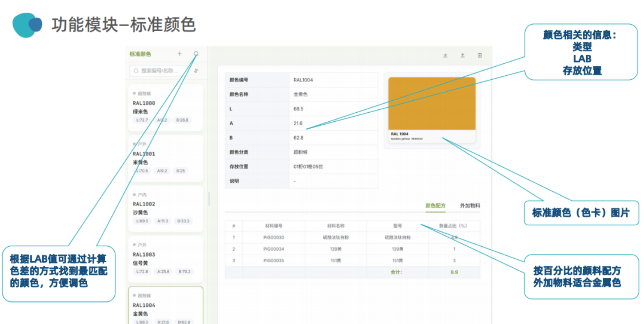Click the 颜色名称 value 金黄色
This screenshot has height=324, width=644.
pyautogui.click(x=300, y=95)
